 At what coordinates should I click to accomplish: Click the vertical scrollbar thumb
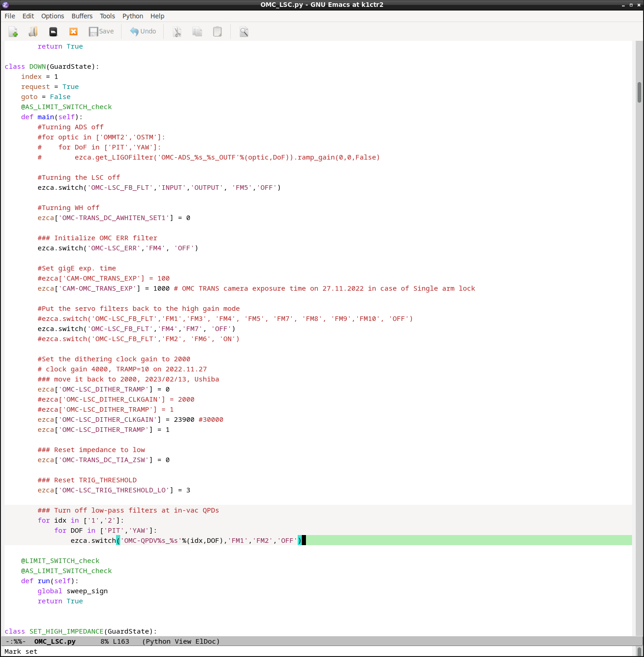coord(639,92)
